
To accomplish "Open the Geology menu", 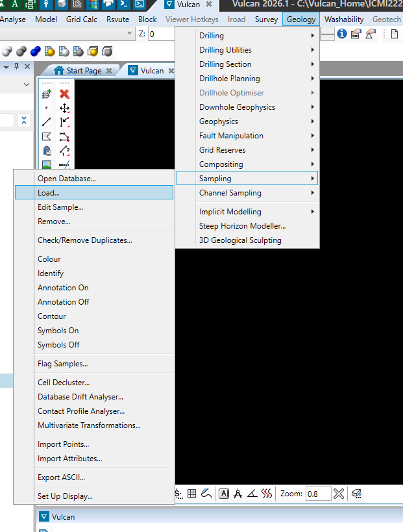I will (301, 19).
